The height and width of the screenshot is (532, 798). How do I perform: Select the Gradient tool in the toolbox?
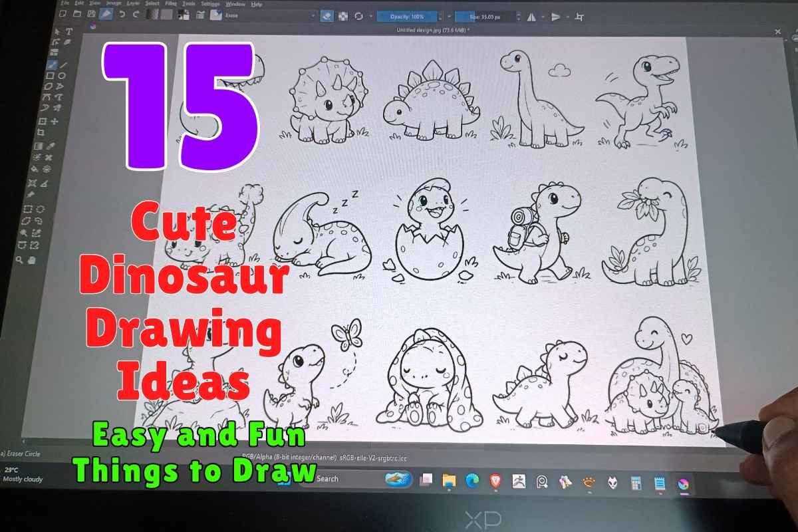(x=39, y=146)
